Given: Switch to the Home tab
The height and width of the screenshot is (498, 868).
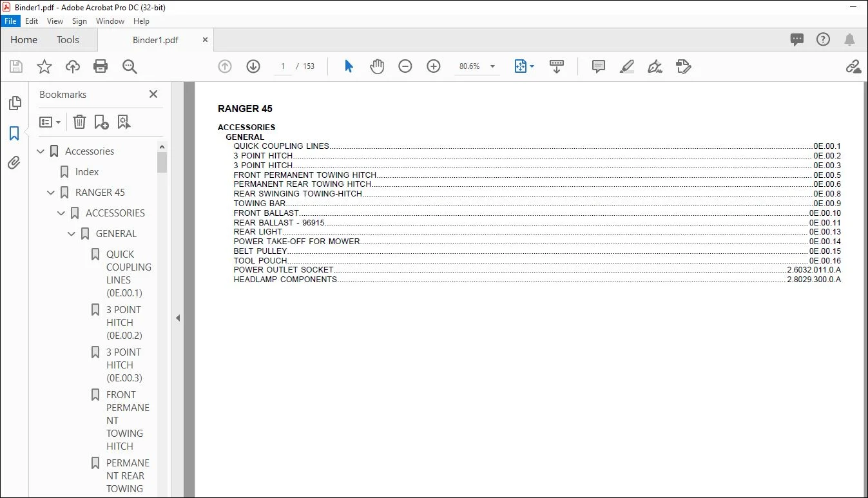Looking at the screenshot, I should click(24, 40).
